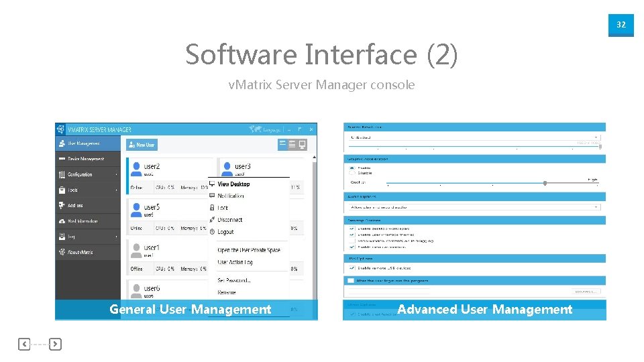Click the Disconnect plug icon
The width and height of the screenshot is (644, 362).
point(212,220)
